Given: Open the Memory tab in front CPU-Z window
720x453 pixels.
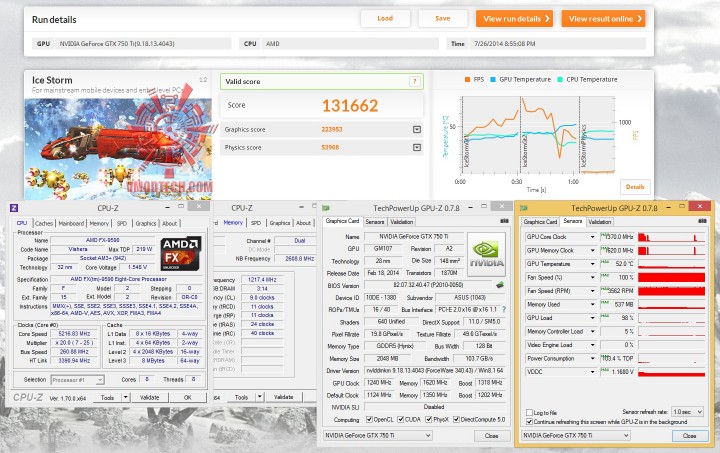Looking at the screenshot, I should pyautogui.click(x=99, y=224).
